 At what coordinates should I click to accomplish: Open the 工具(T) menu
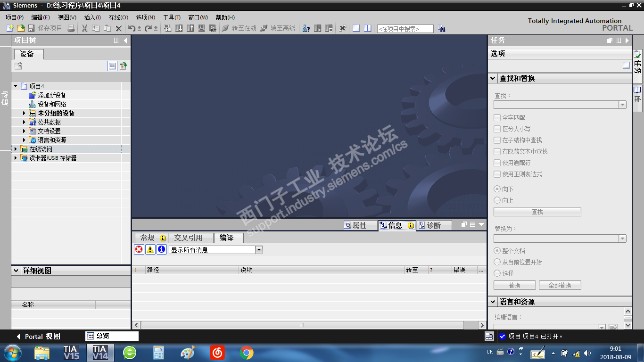coord(172,17)
